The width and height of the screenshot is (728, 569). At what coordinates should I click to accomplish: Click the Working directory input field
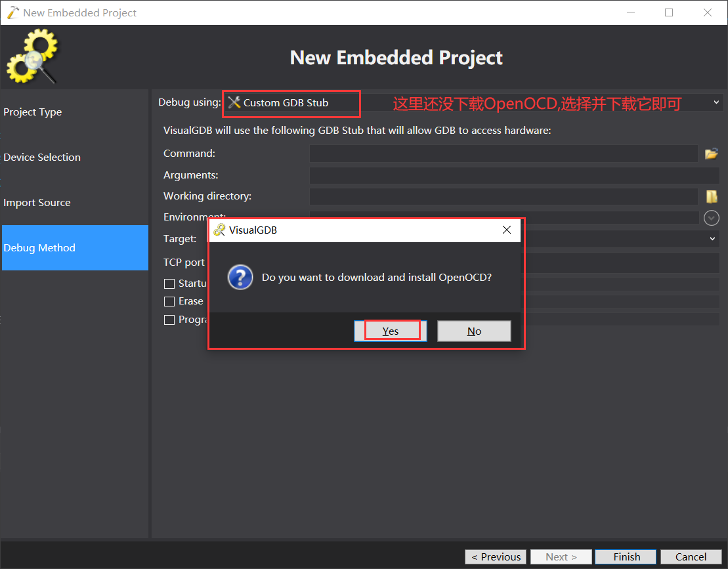pos(503,196)
